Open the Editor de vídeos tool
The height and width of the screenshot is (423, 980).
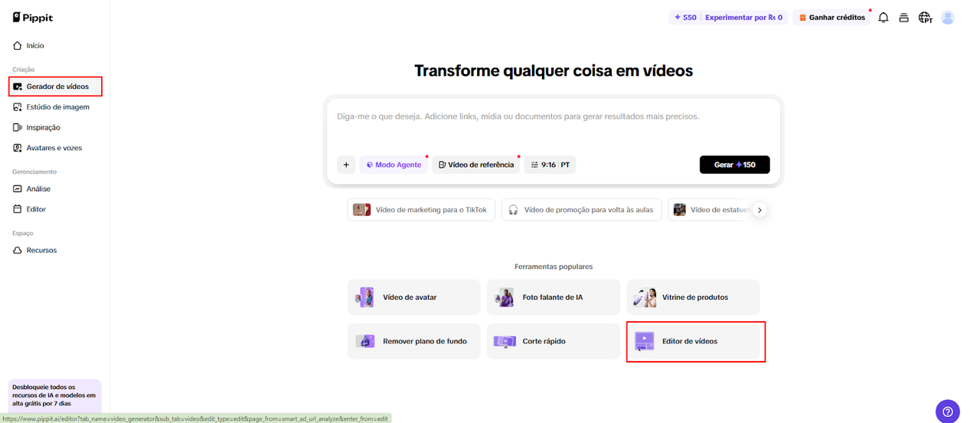695,341
